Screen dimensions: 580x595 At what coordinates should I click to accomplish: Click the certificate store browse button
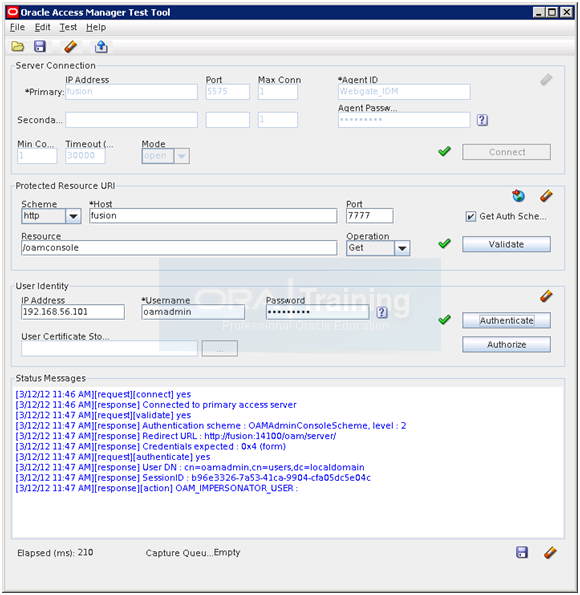[220, 348]
